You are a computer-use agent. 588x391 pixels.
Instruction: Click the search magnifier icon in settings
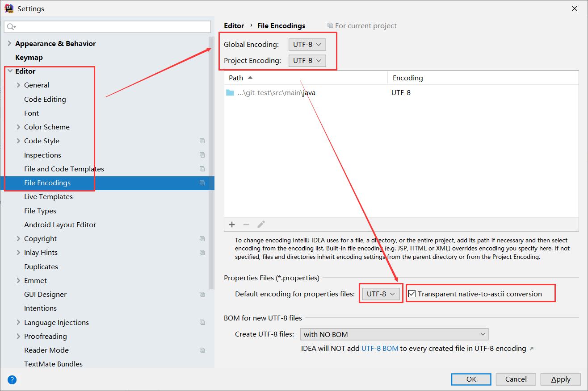pos(11,27)
